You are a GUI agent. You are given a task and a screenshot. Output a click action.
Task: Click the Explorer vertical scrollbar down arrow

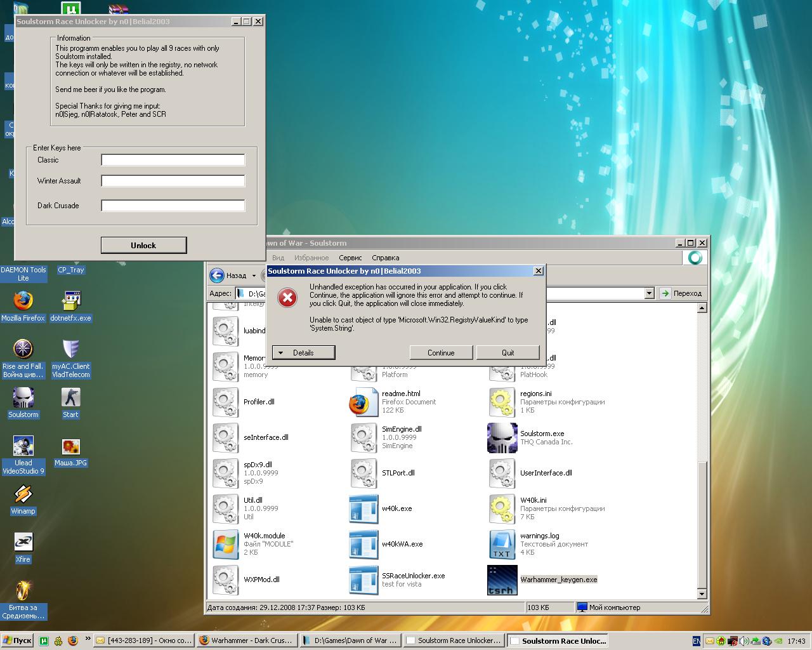click(x=702, y=594)
